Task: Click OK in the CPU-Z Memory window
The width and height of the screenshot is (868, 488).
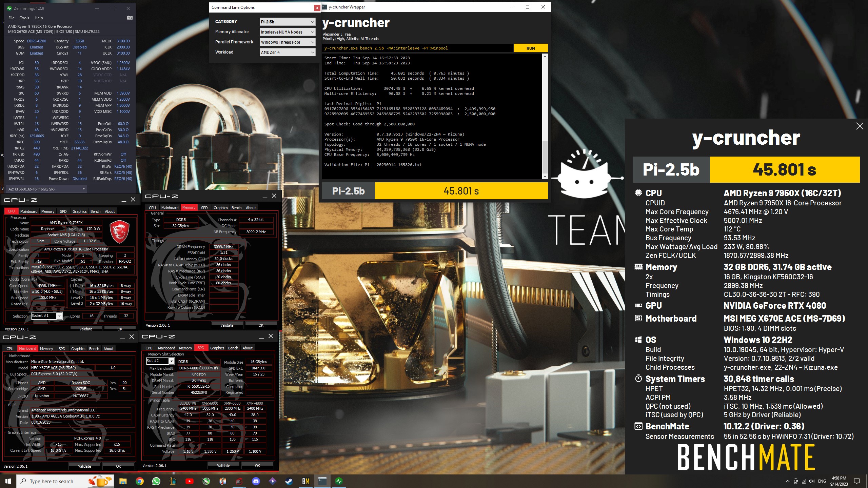Action: [x=261, y=325]
